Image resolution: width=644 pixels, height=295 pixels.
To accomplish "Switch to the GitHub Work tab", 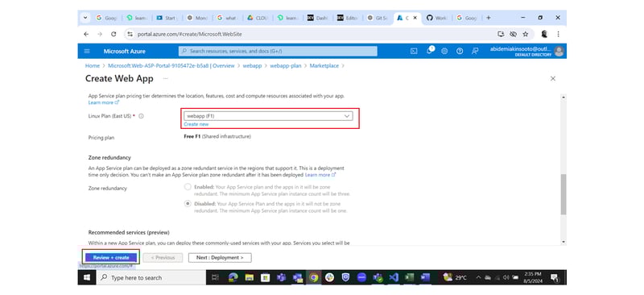I will coord(437,18).
